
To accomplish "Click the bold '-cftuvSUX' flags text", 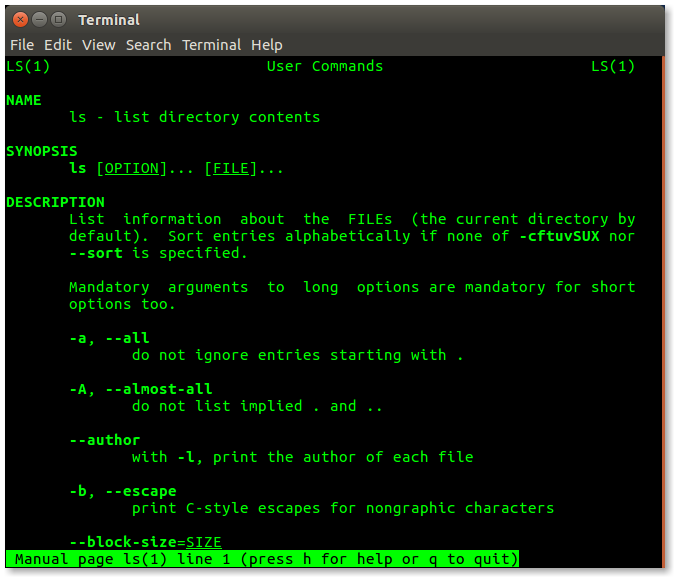I will (x=559, y=236).
